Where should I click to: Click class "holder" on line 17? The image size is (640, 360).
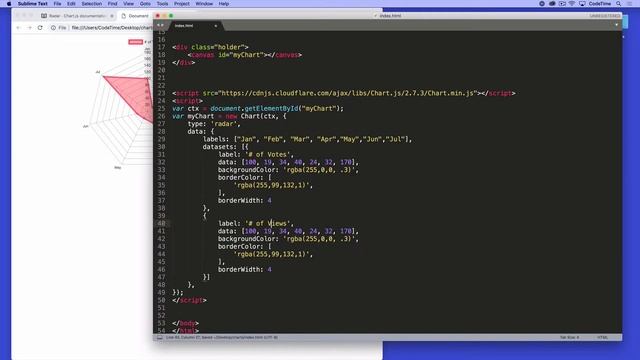click(x=229, y=47)
